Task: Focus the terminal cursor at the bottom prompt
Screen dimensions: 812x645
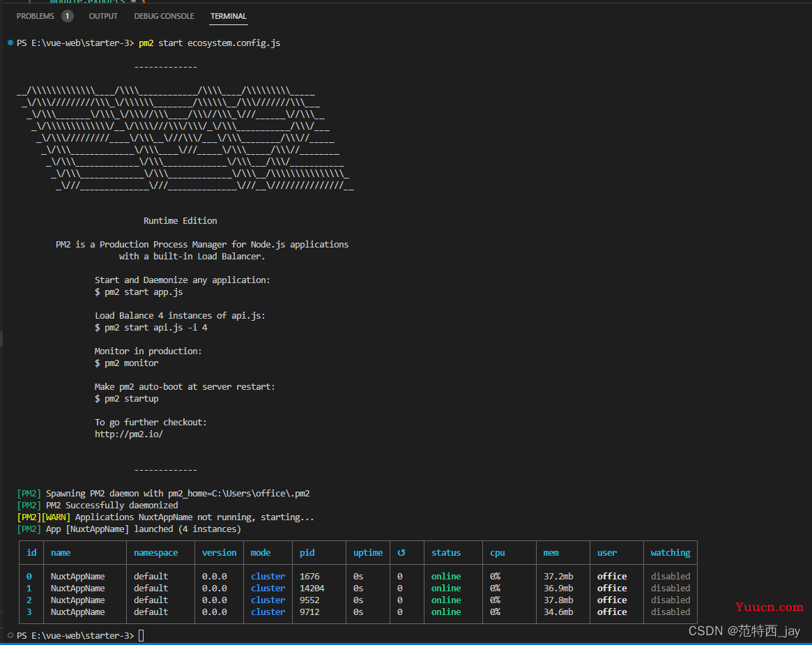Action: 141,635
